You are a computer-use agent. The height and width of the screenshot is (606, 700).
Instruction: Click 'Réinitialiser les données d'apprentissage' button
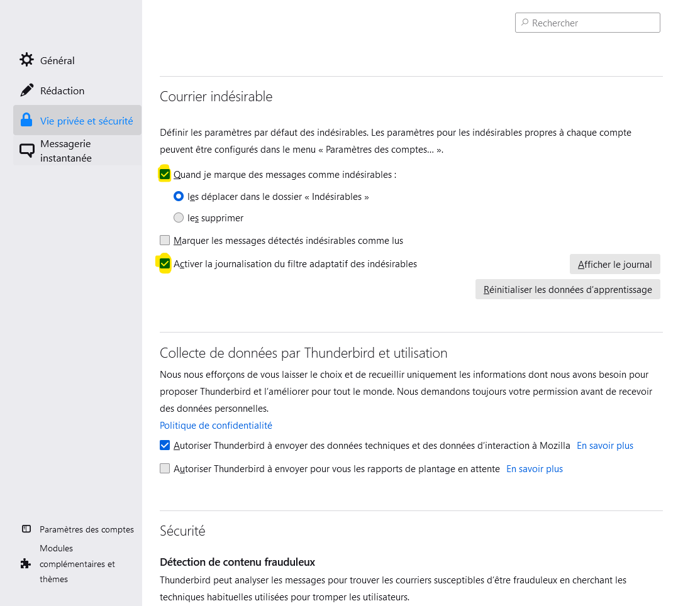tap(567, 290)
